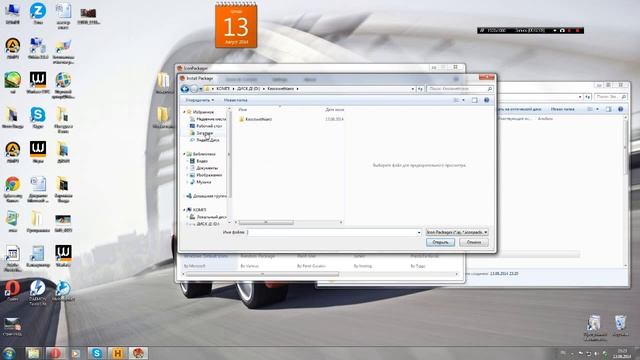Click the Отмена button
Screen dimensions: 640x360
(x=473, y=242)
